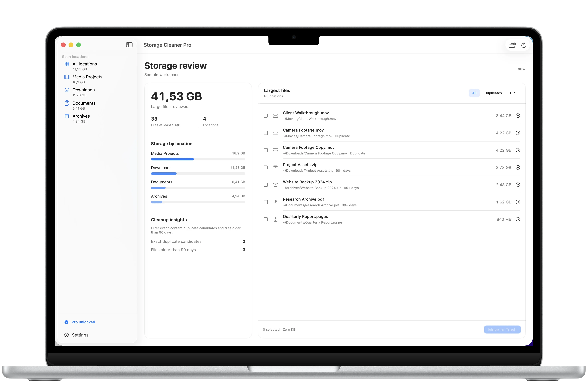Reveal Client Walkthrough.mov with its arrow icon
The height and width of the screenshot is (382, 588).
518,116
